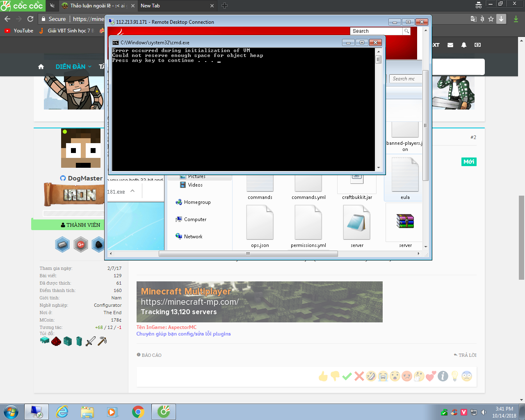Image resolution: width=525 pixels, height=420 pixels.
Task: Open the green Cốc Cốc downloads icon
Action: point(516,19)
